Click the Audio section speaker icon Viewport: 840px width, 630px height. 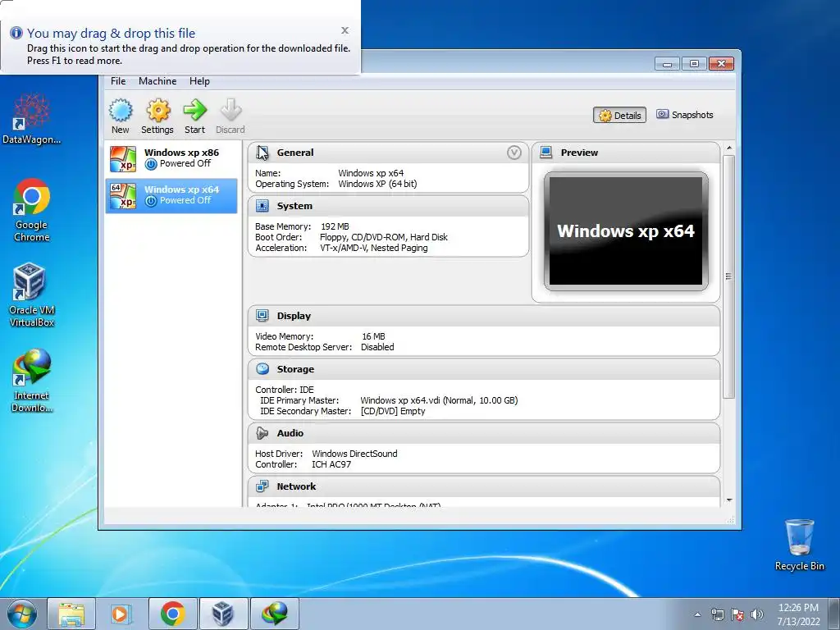click(262, 433)
